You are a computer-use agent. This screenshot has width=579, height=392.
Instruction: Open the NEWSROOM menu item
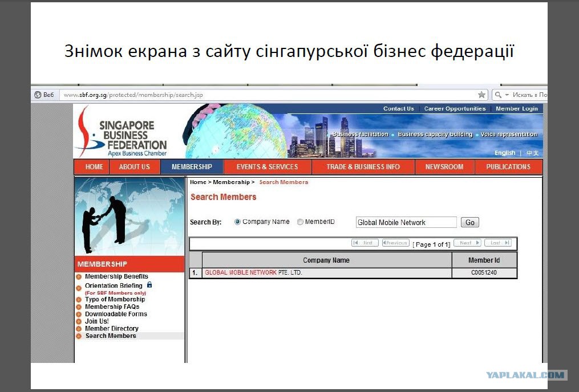(444, 167)
